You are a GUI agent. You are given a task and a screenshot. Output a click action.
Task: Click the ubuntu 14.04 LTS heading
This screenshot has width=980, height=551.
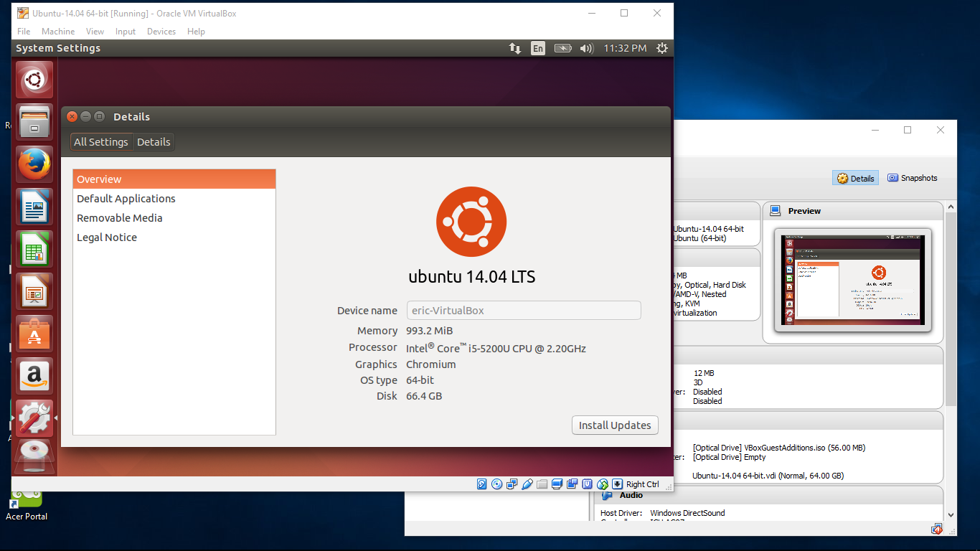tap(472, 277)
